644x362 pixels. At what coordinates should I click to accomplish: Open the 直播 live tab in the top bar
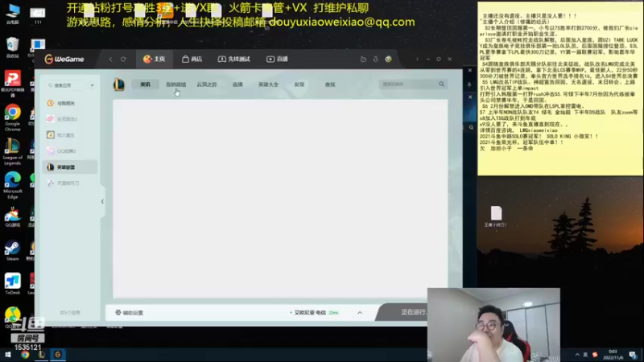pos(277,59)
